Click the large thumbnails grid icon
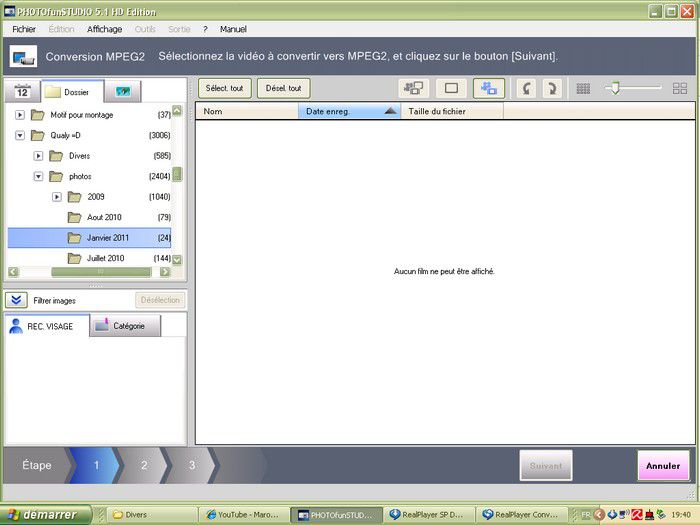This screenshot has width=700, height=525. pyautogui.click(x=680, y=89)
